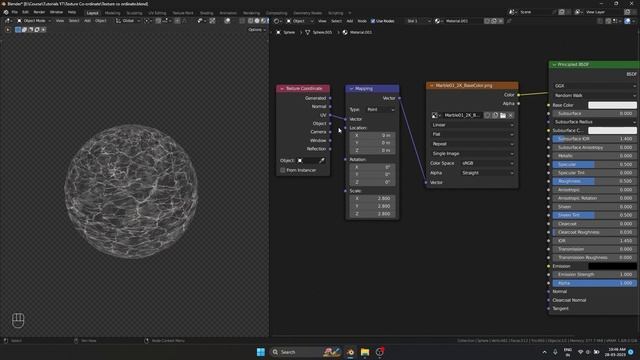
Task: Open the Edit menu
Action: pyautogui.click(x=25, y=12)
